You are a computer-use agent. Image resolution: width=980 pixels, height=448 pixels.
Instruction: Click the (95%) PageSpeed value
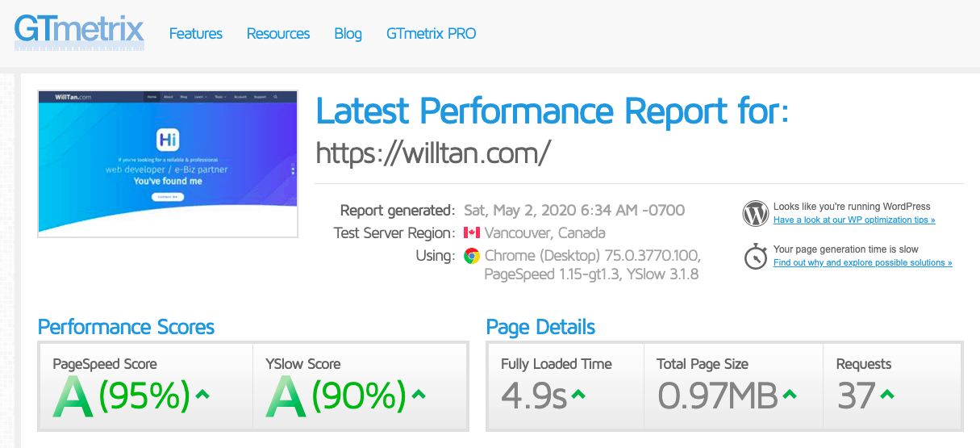click(x=145, y=396)
